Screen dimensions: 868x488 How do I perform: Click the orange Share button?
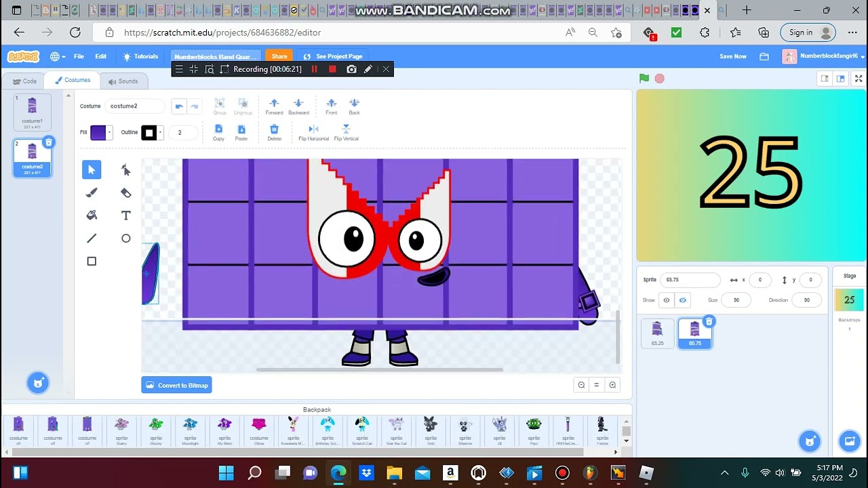coord(279,56)
